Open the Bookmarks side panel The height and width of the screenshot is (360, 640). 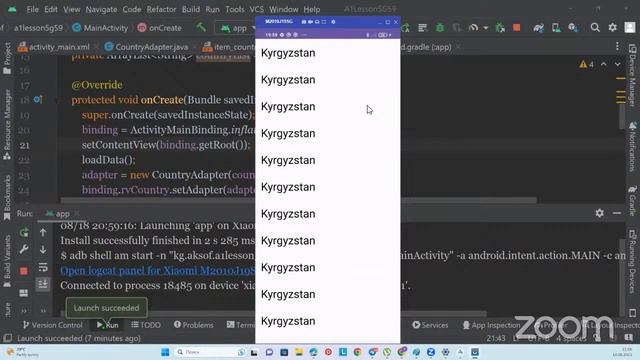[7, 198]
